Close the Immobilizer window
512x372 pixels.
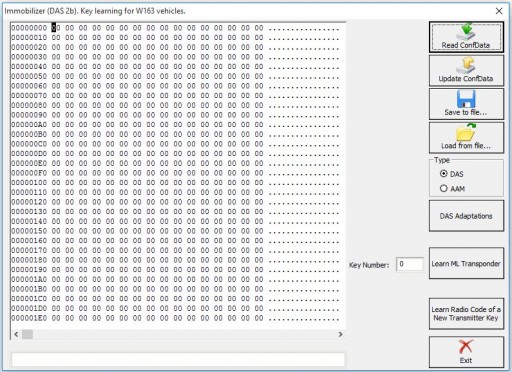[499, 11]
